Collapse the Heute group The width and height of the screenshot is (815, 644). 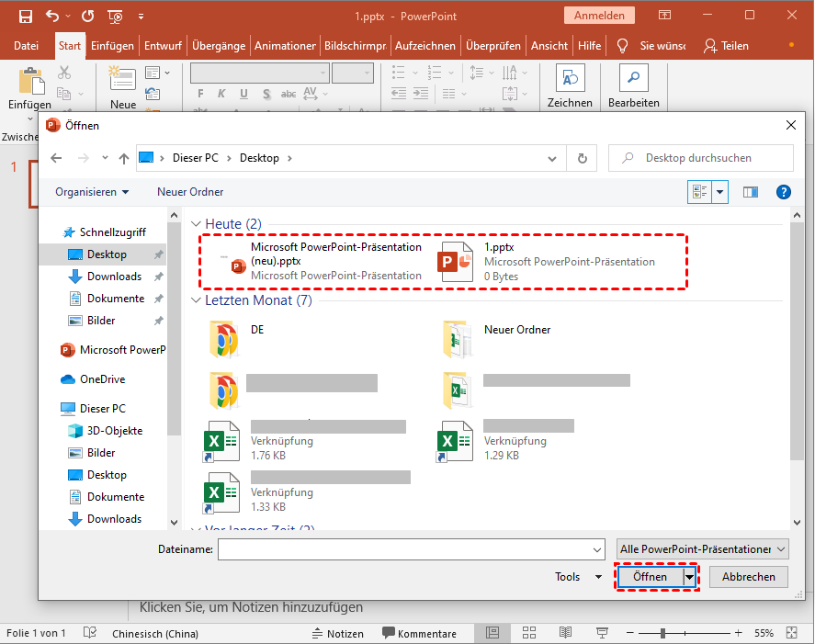[197, 224]
